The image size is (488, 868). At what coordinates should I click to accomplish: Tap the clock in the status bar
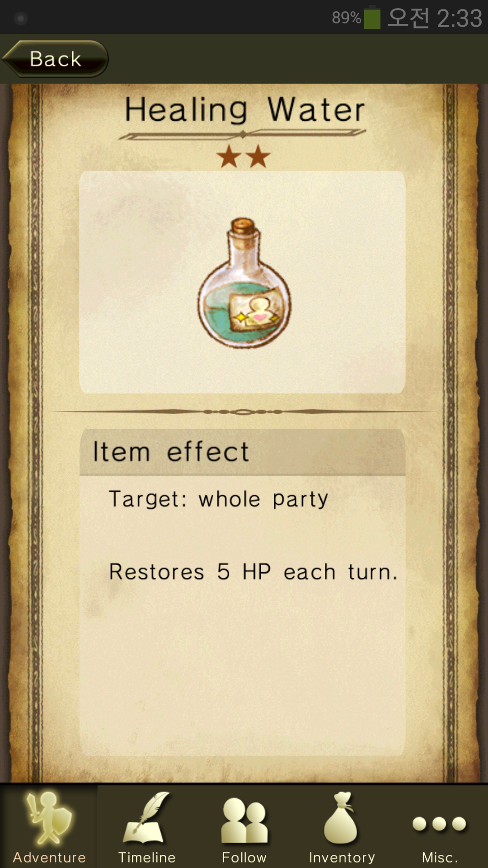[x=435, y=18]
